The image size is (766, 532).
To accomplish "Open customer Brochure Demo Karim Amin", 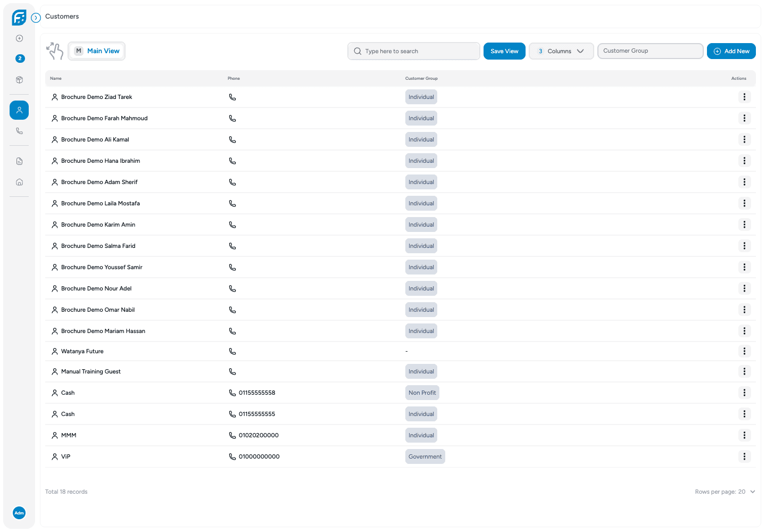I will coord(98,225).
